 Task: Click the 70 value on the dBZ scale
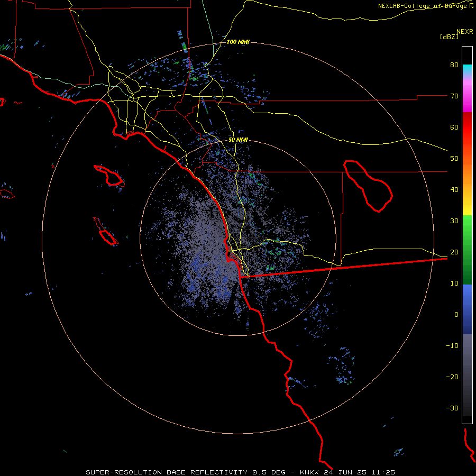(454, 96)
